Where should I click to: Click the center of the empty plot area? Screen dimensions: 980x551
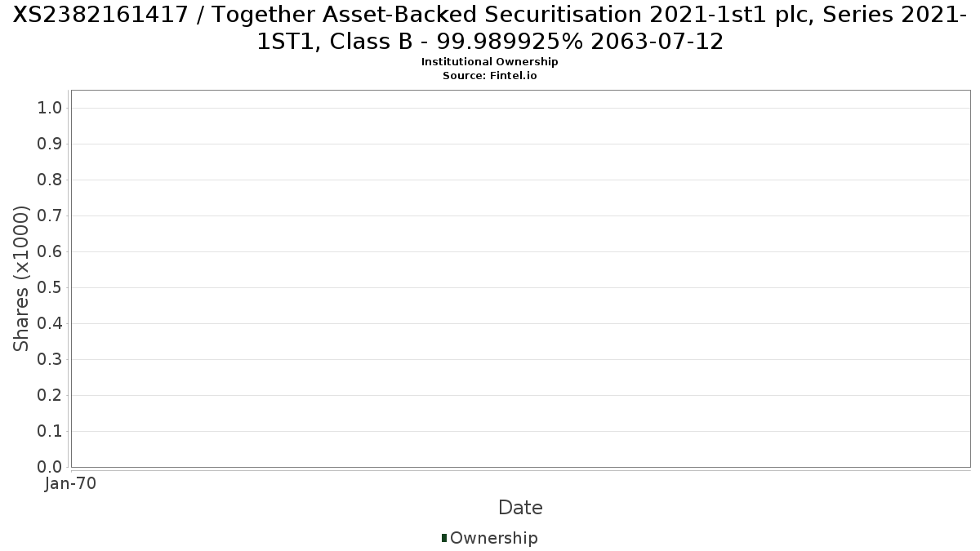coord(520,278)
